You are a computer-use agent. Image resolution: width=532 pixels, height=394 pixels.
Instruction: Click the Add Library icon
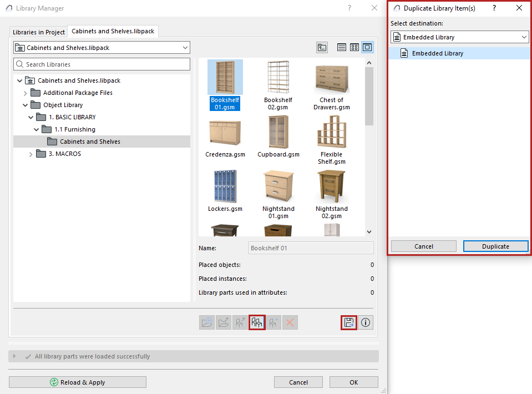[x=207, y=322]
